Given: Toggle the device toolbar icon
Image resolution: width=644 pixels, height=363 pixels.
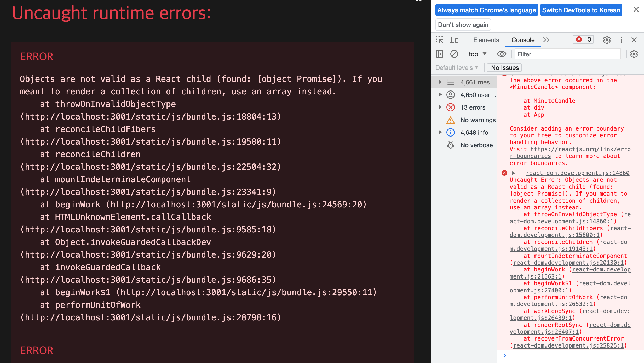Looking at the screenshot, I should [x=454, y=40].
